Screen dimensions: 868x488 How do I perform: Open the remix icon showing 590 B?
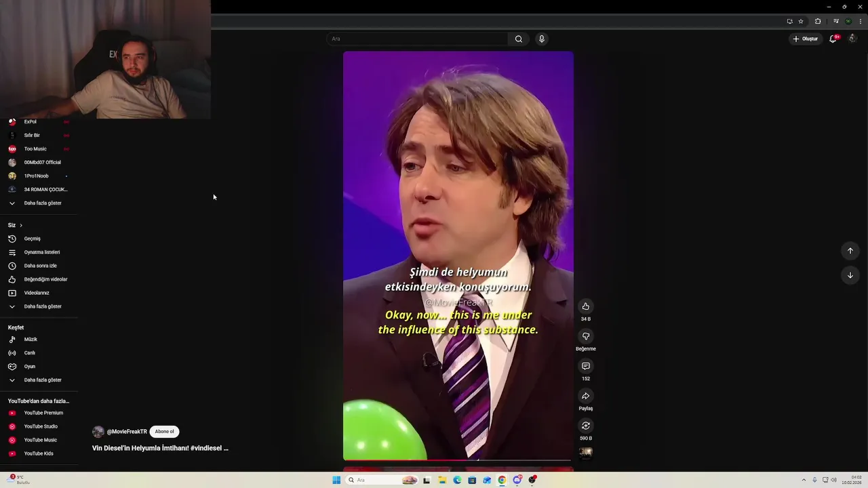pos(586,426)
